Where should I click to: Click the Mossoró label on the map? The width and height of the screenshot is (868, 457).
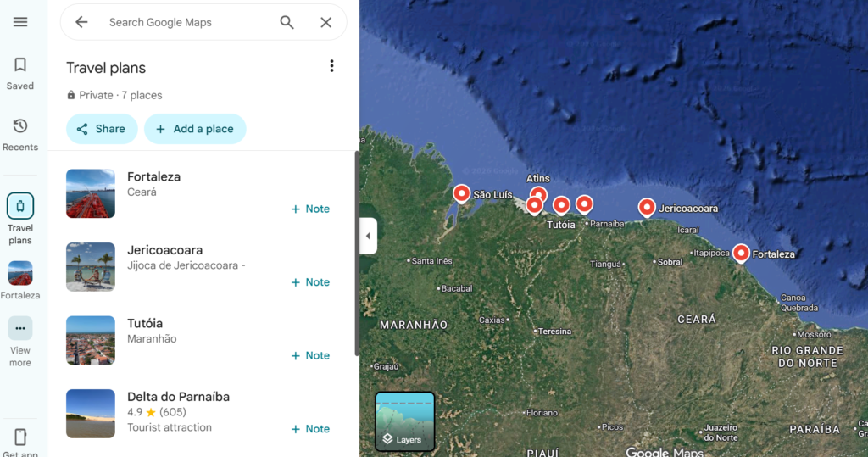814,334
